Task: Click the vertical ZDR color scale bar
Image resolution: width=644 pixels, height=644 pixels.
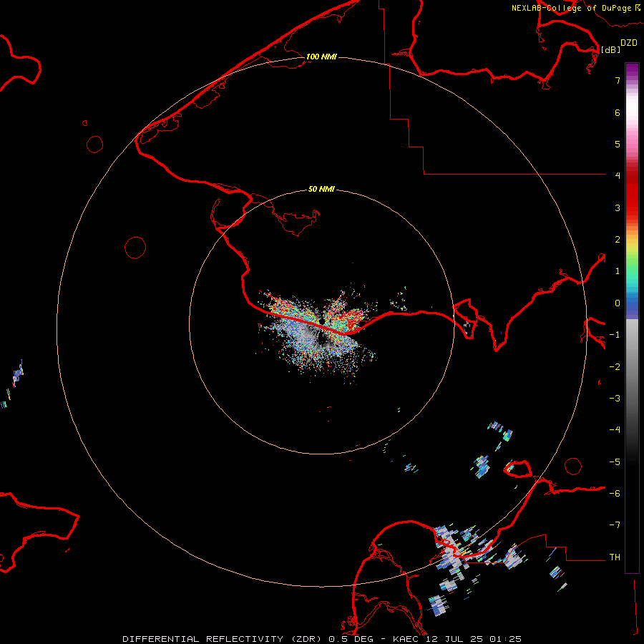Action: tap(632, 318)
